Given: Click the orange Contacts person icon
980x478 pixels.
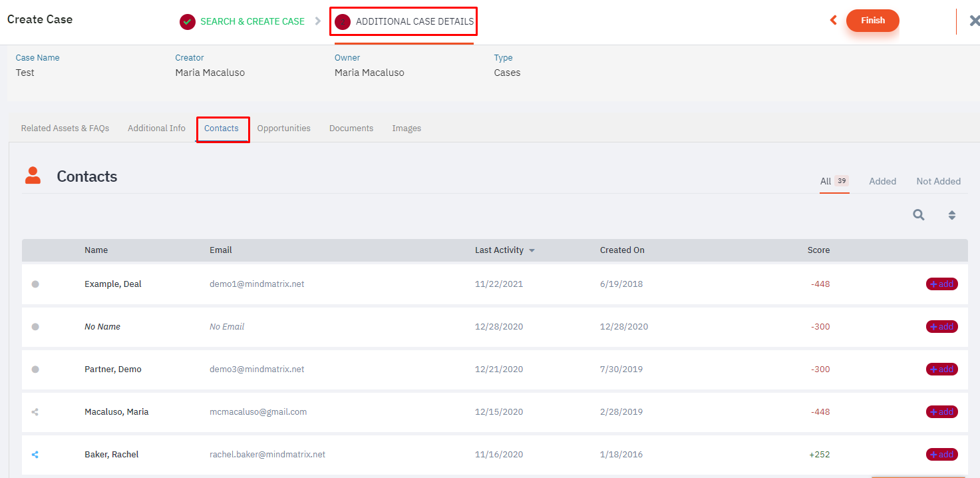Looking at the screenshot, I should (33, 176).
